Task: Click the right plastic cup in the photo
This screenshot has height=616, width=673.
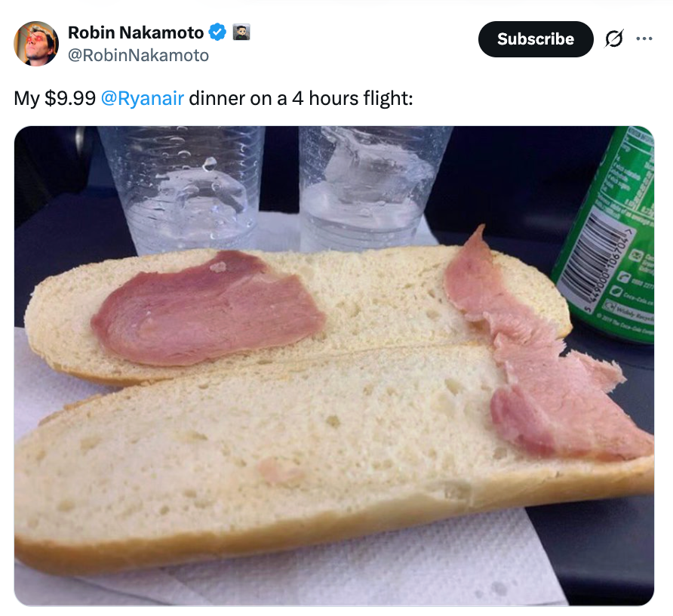Action: tap(373, 188)
